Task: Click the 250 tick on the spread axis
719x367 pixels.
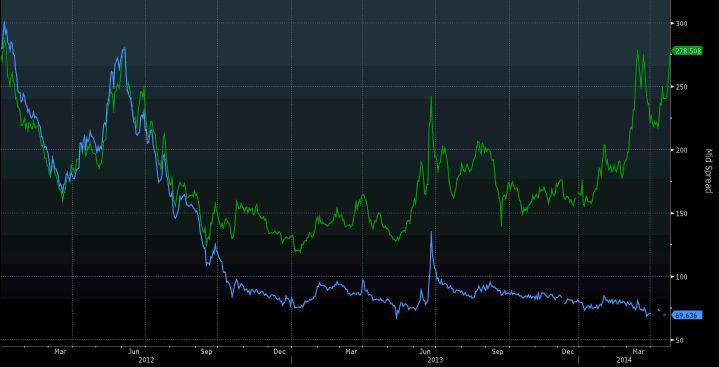Action: coord(680,87)
